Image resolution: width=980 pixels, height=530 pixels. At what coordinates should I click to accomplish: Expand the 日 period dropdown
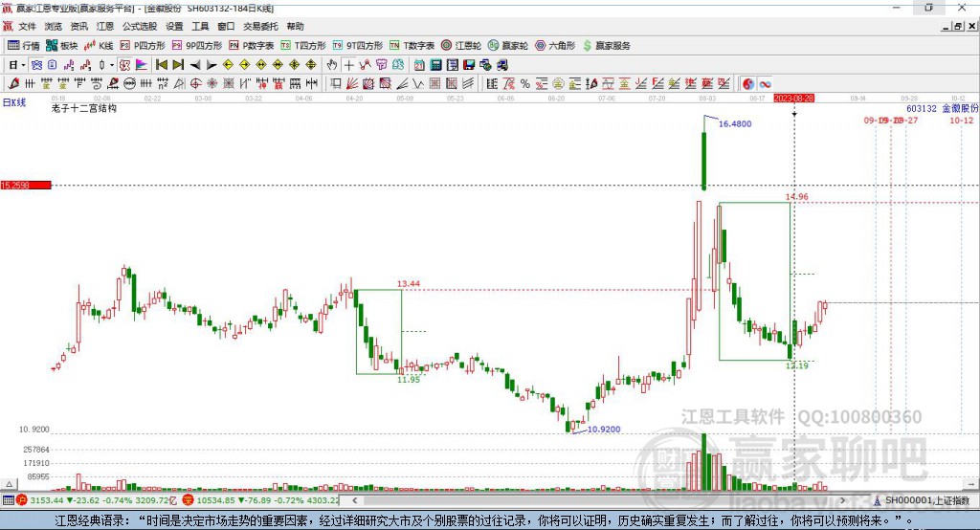23,65
